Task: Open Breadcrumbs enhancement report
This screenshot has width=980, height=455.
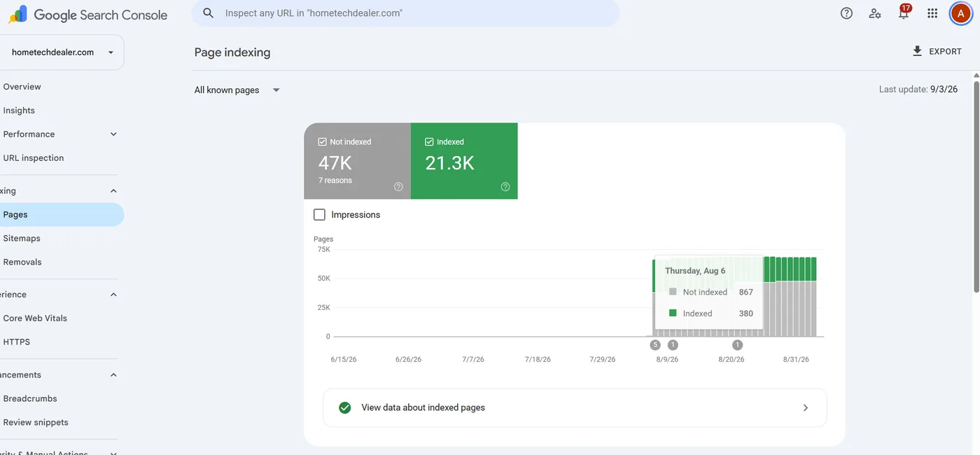Action: click(x=30, y=399)
